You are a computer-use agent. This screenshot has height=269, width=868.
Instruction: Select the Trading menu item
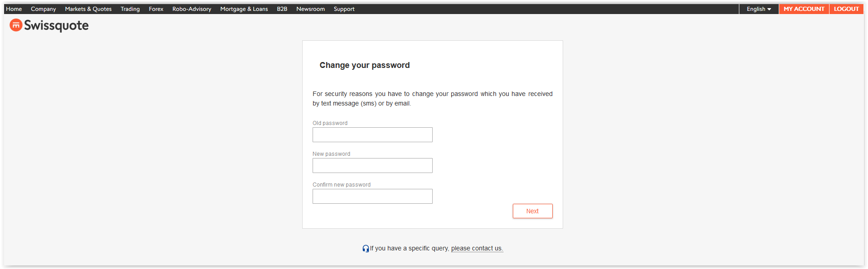point(130,9)
